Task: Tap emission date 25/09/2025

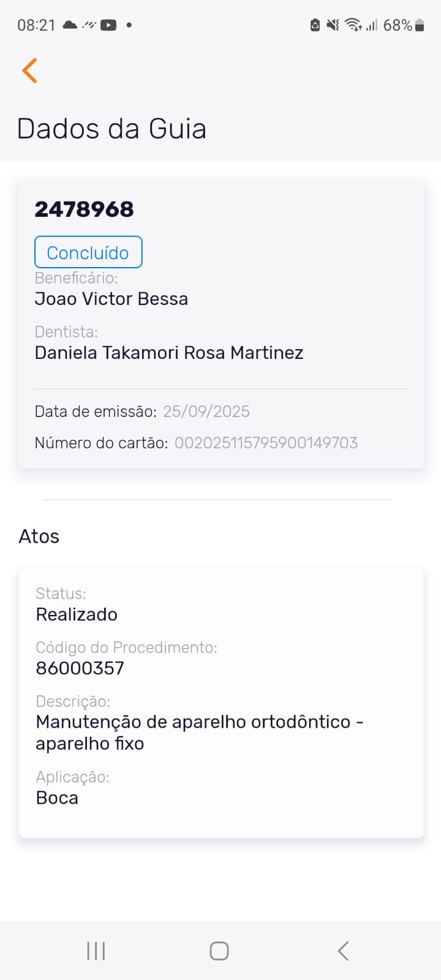Action: pos(206,412)
